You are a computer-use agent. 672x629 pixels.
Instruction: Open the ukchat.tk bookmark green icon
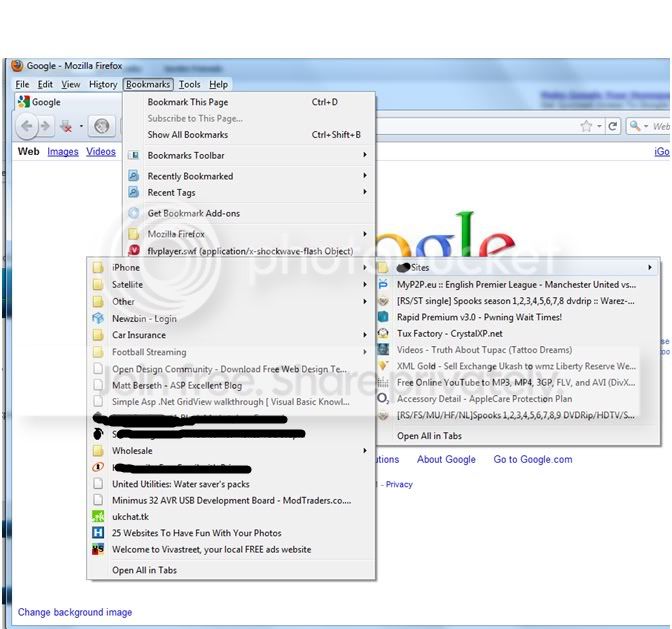click(98, 516)
